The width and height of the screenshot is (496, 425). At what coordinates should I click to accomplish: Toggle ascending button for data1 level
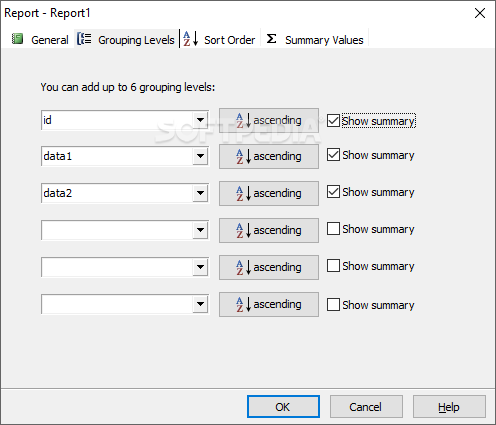coord(269,156)
